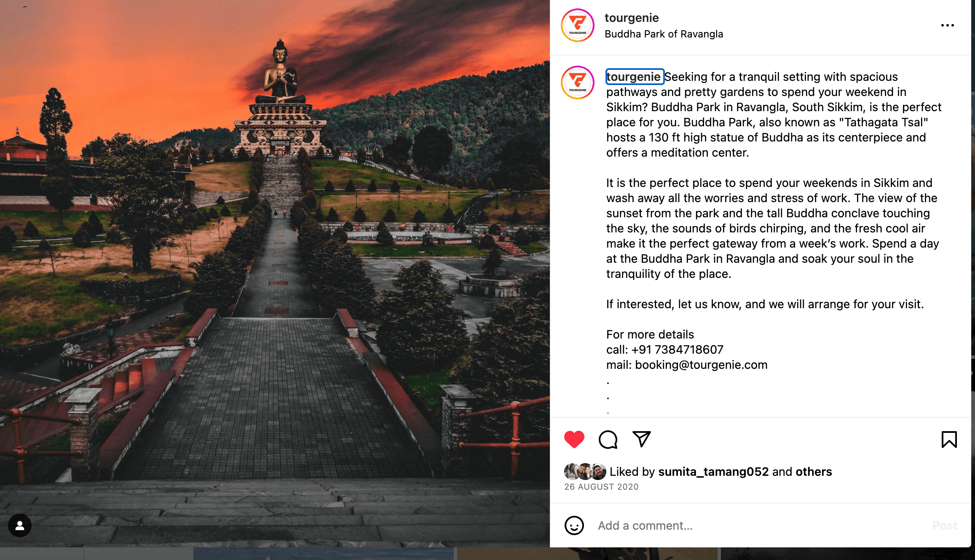The height and width of the screenshot is (560, 975).
Task: Open the comment speech bubble icon
Action: 608,440
